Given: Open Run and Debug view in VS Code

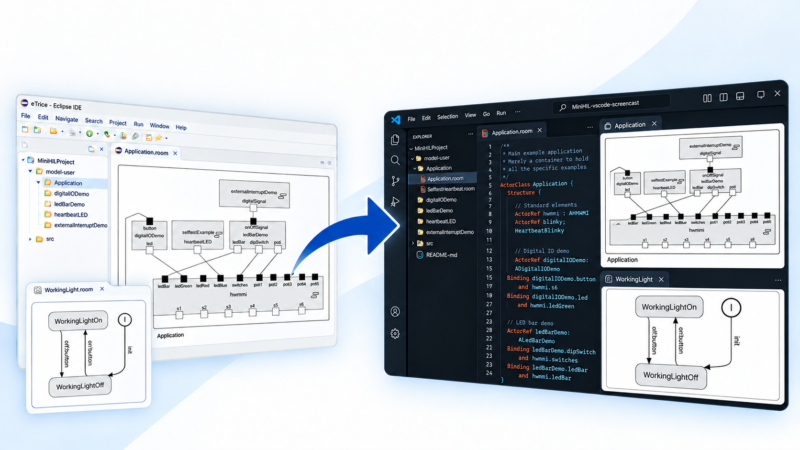Looking at the screenshot, I should (395, 202).
